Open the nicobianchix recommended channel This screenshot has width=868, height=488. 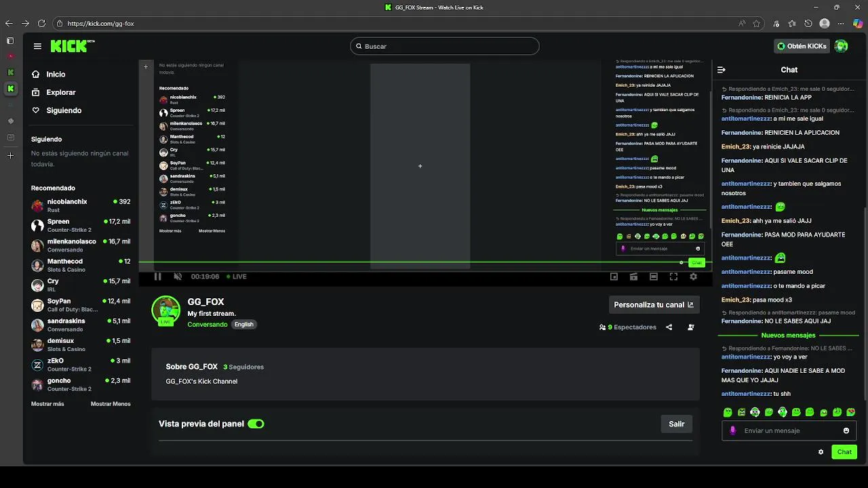[81, 205]
